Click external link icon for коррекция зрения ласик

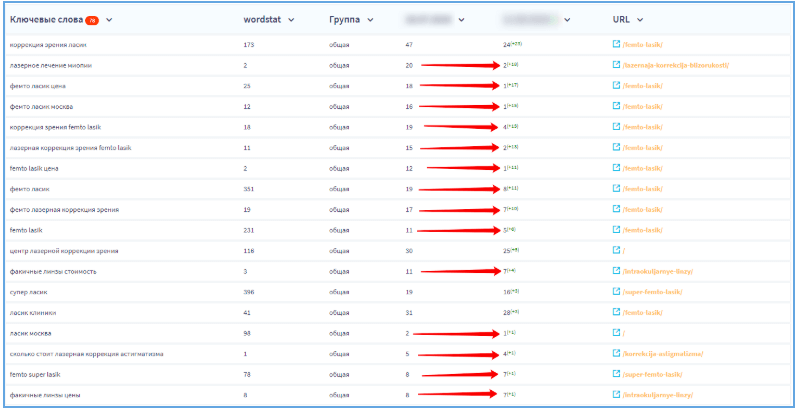616,45
